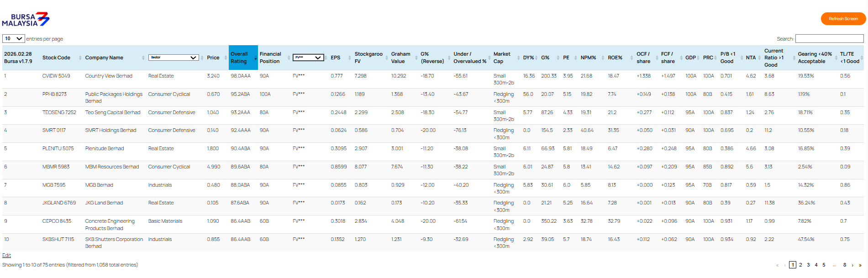Viewport: 868px width, 278px height.
Task: Click the Edit link below the table
Action: pos(6,255)
